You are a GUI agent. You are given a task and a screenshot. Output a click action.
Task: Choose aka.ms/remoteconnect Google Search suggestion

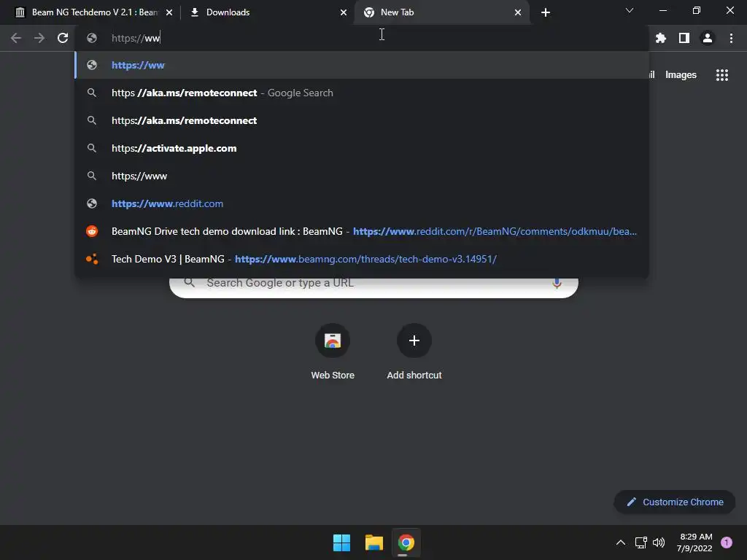[362, 93]
